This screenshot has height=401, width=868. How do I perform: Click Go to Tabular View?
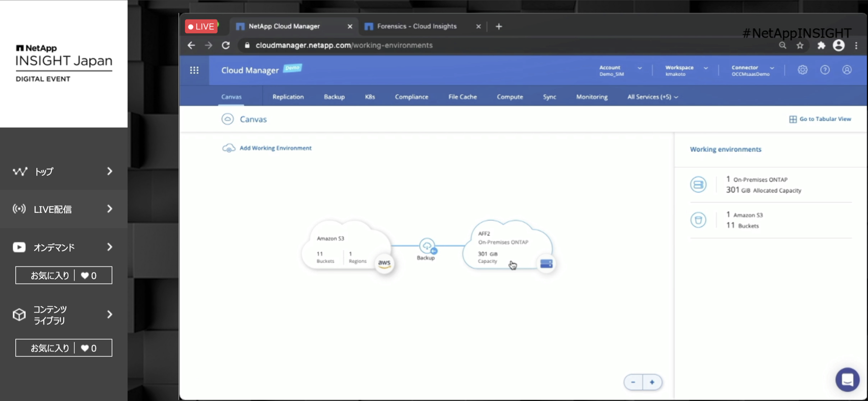[x=820, y=119]
